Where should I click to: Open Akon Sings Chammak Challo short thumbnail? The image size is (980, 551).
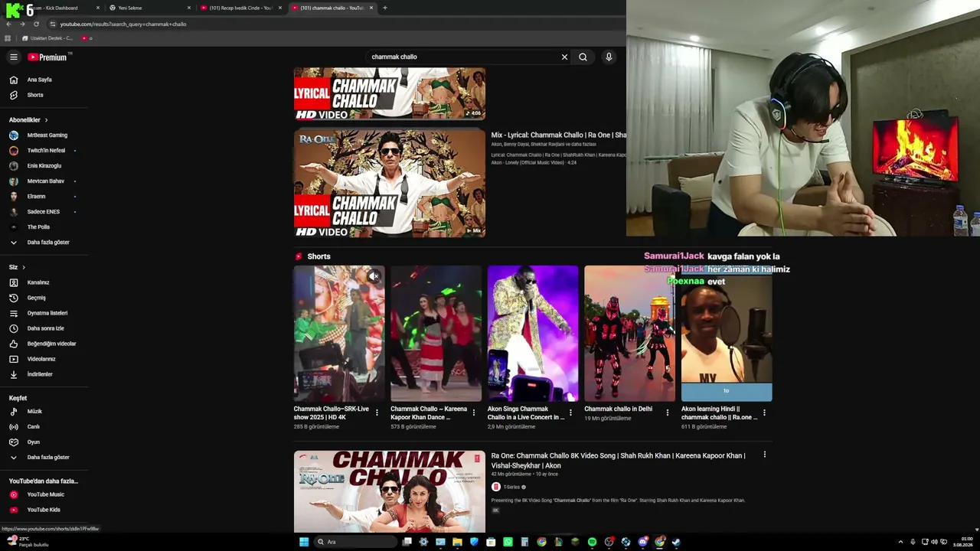pyautogui.click(x=533, y=334)
